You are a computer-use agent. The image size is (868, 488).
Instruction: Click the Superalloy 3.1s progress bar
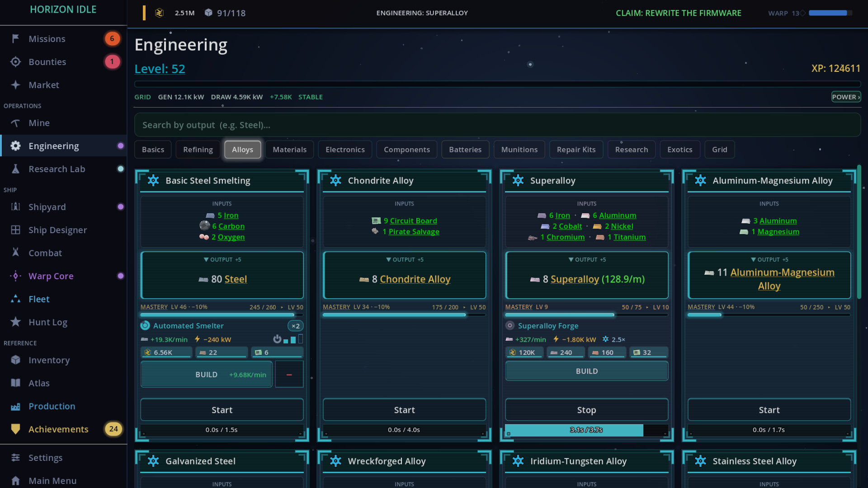tap(587, 430)
